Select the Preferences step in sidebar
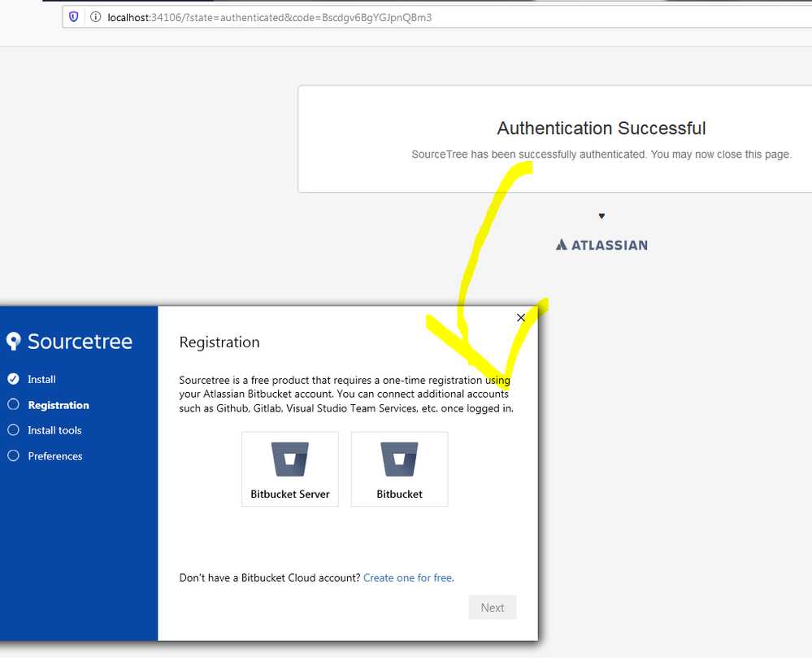 coord(55,456)
